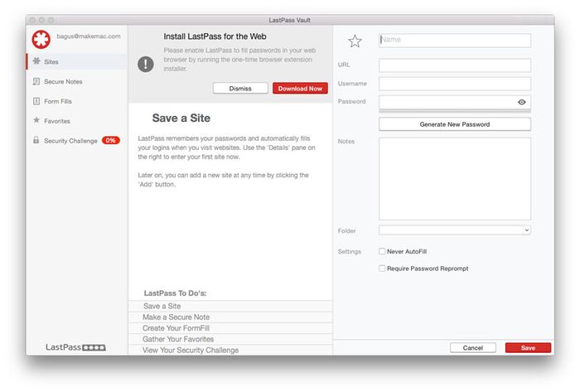Click the Name input field
The height and width of the screenshot is (392, 580).
click(455, 41)
